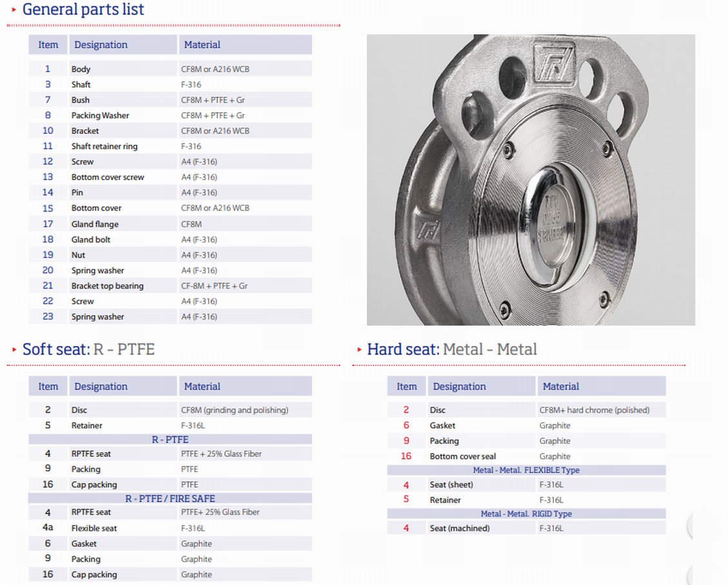Click 'Cap packing' with PTFE material
The width and height of the screenshot is (728, 585).
(x=94, y=484)
